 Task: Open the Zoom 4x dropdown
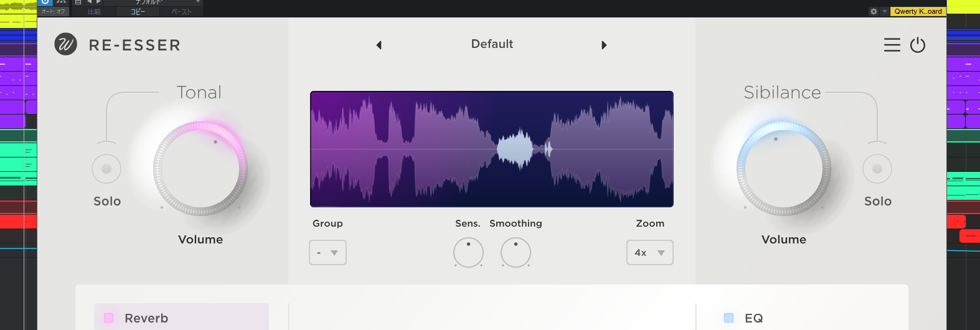[x=649, y=253]
